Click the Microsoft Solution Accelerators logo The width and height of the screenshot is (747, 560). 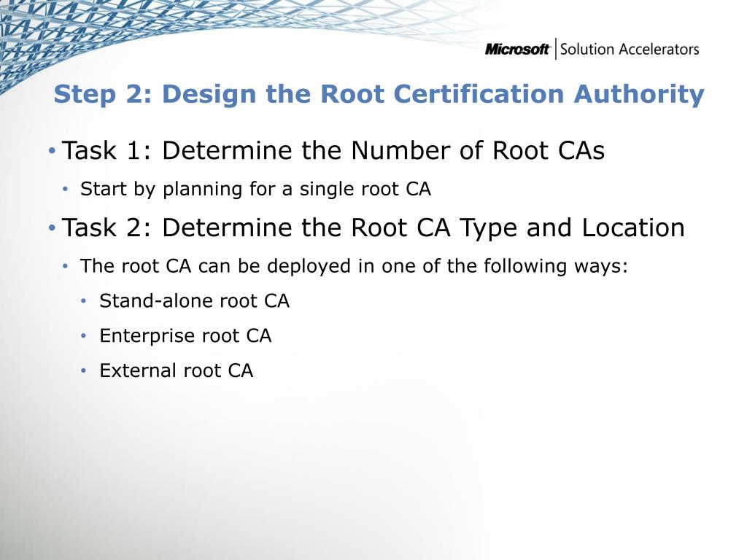[x=592, y=49]
